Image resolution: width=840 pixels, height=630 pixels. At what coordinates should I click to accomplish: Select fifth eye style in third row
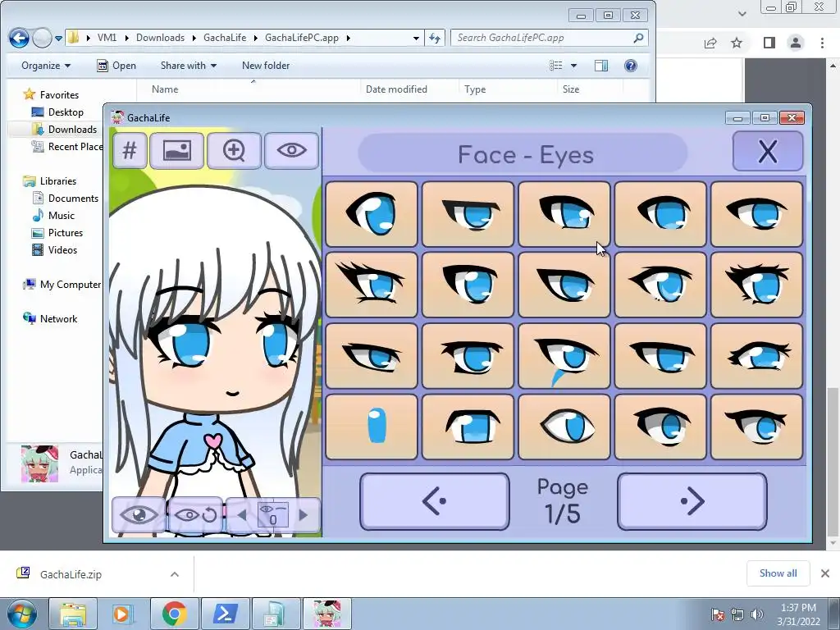pyautogui.click(x=756, y=356)
